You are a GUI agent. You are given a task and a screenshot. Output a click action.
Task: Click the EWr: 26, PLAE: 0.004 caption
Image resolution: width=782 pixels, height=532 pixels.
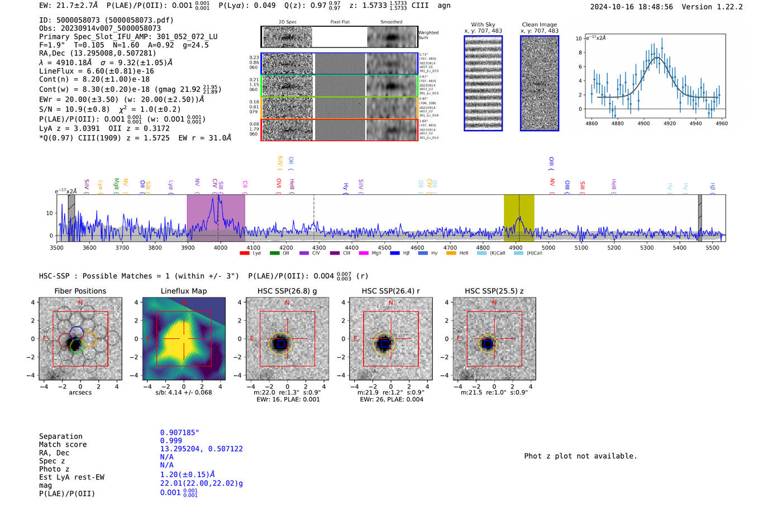[392, 400]
